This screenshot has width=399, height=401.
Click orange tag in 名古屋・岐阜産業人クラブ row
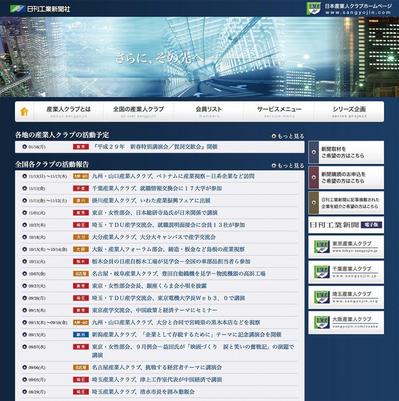81,274
